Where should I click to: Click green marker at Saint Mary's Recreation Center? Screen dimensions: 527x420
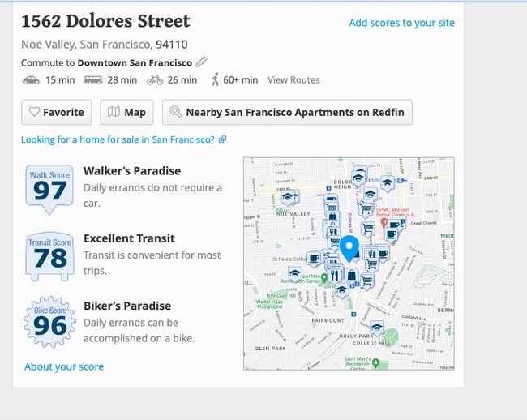(x=375, y=363)
